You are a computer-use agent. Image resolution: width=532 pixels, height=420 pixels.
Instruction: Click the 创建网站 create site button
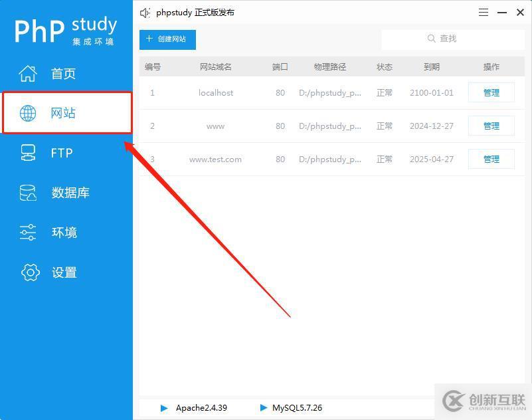pos(167,39)
